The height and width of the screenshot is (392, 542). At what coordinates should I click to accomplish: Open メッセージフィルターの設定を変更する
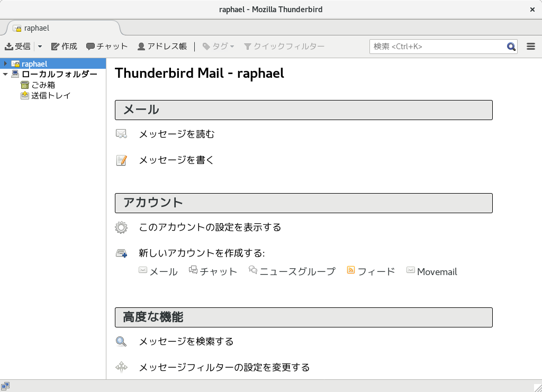click(x=224, y=367)
